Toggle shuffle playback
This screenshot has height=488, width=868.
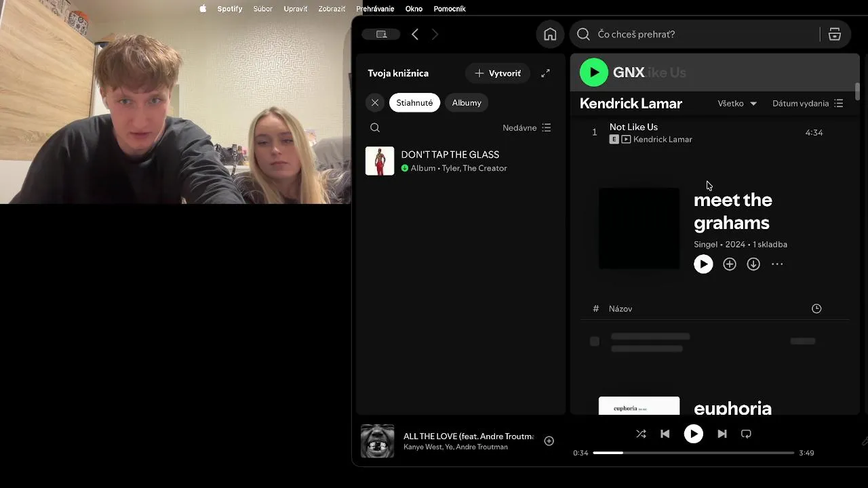point(641,434)
